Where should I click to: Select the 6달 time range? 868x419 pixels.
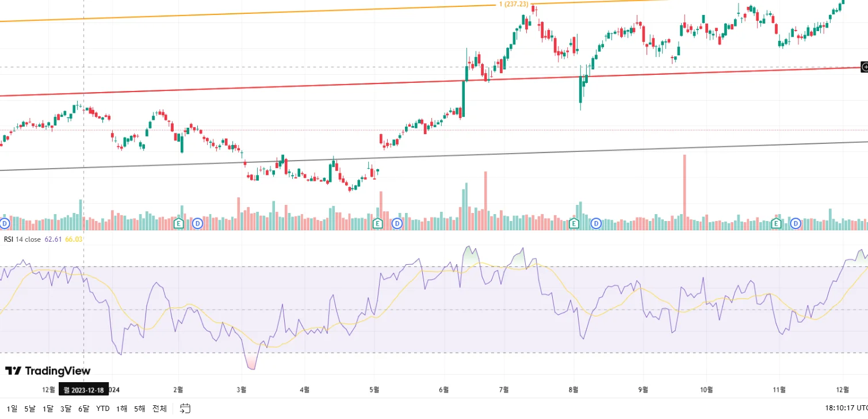84,409
